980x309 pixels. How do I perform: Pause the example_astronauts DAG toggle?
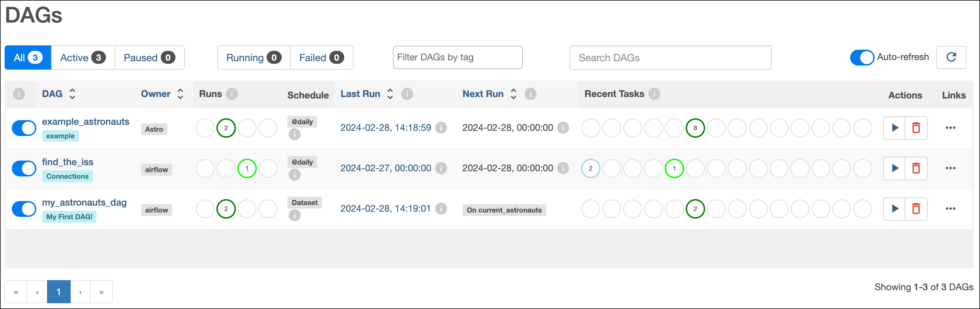point(24,128)
